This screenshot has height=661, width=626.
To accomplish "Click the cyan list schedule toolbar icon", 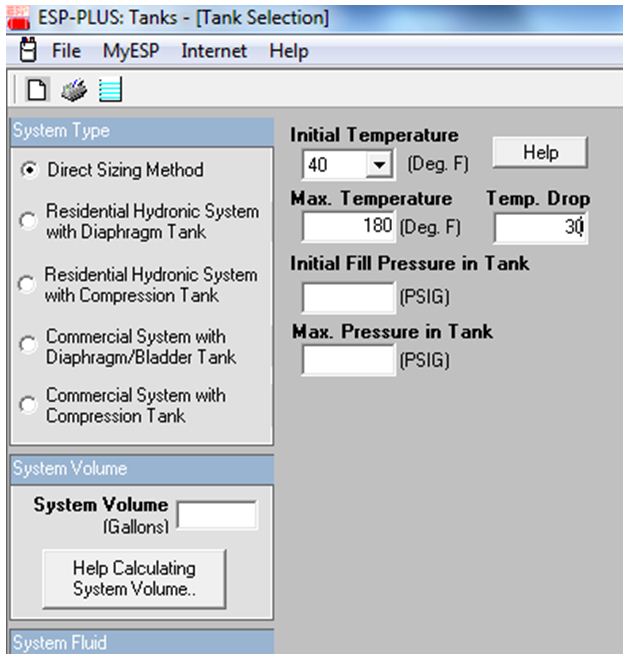I will tap(110, 89).
